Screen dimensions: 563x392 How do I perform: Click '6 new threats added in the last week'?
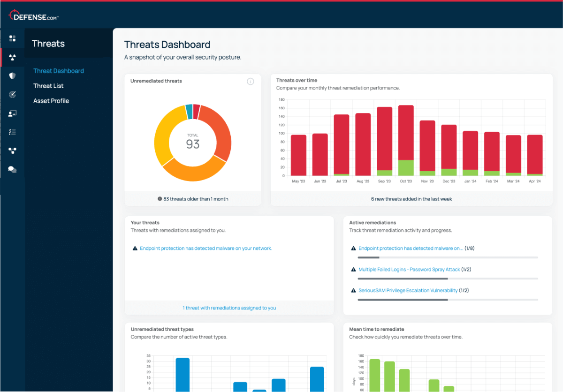point(411,199)
